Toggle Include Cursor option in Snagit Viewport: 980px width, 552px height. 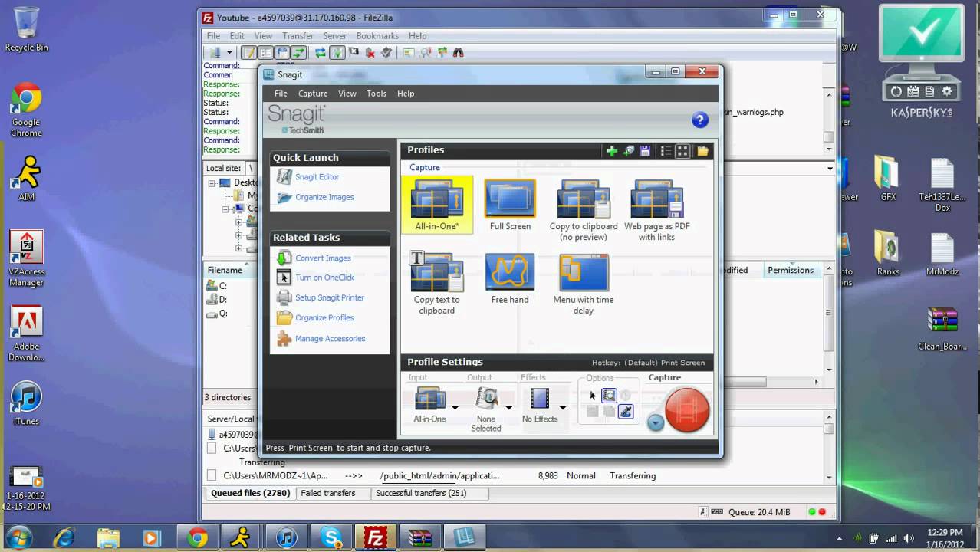pyautogui.click(x=592, y=396)
